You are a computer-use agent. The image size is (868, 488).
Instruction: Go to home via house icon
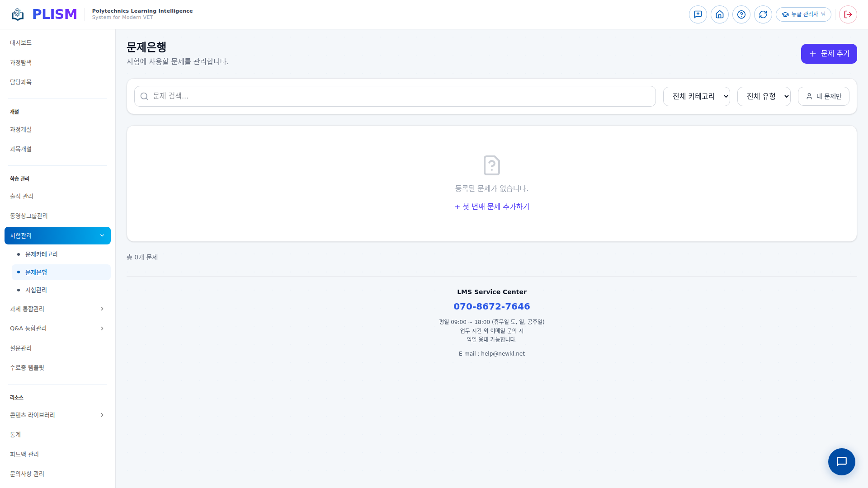719,14
